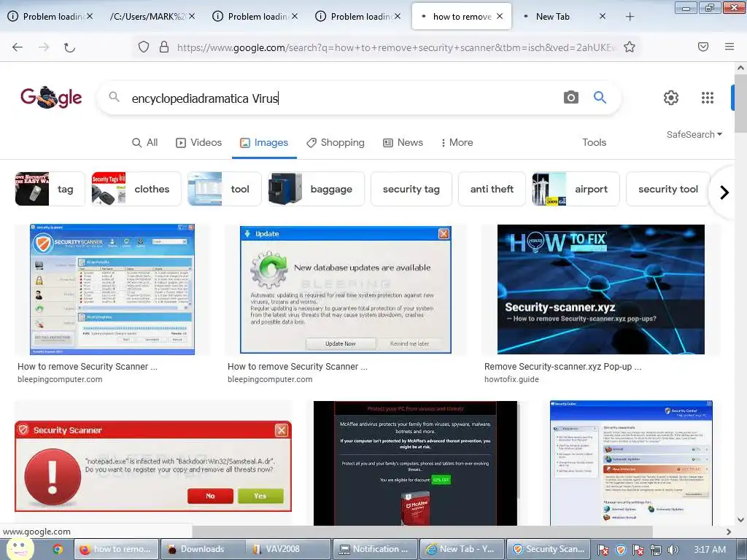Open Chrome from the taskbar
Viewport: 747px width, 560px height.
tap(58, 550)
